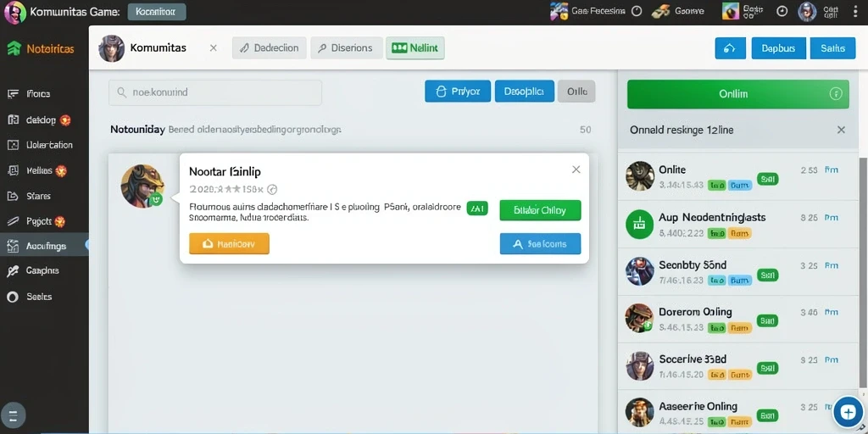Click the green AAI badge in the popup

pos(477,209)
